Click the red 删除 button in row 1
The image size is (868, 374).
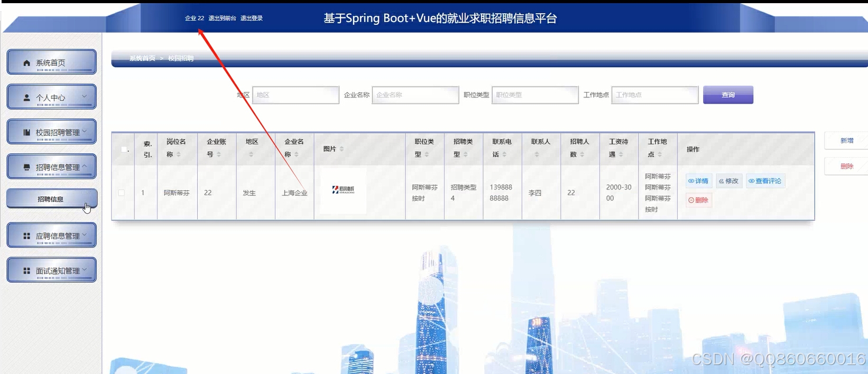coord(699,200)
